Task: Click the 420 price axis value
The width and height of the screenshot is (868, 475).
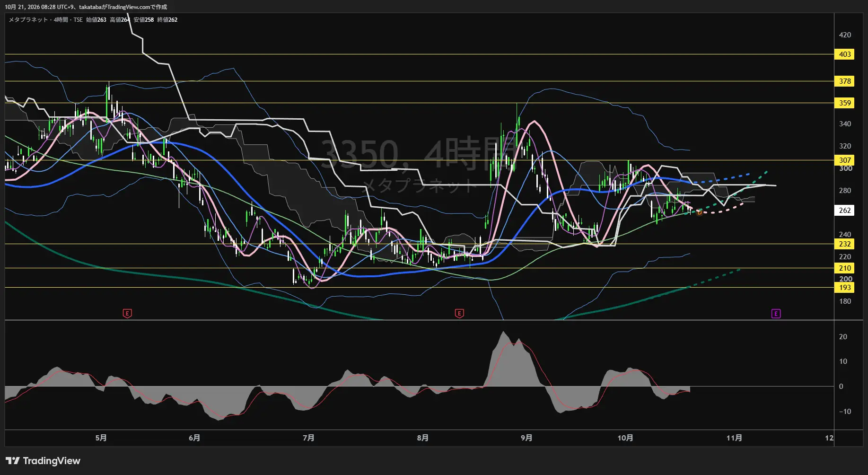Action: (x=845, y=35)
